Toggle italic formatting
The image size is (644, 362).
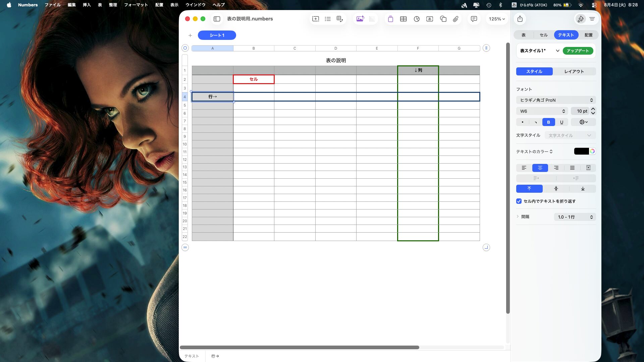coord(536,122)
